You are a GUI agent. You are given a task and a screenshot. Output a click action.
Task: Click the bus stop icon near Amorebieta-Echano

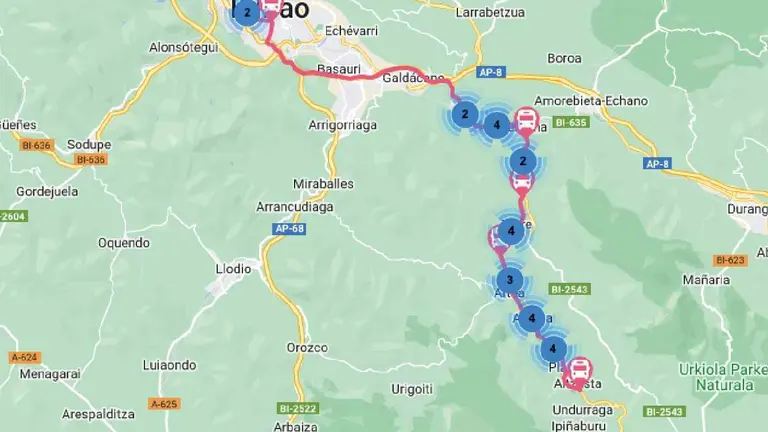pyautogui.click(x=527, y=120)
